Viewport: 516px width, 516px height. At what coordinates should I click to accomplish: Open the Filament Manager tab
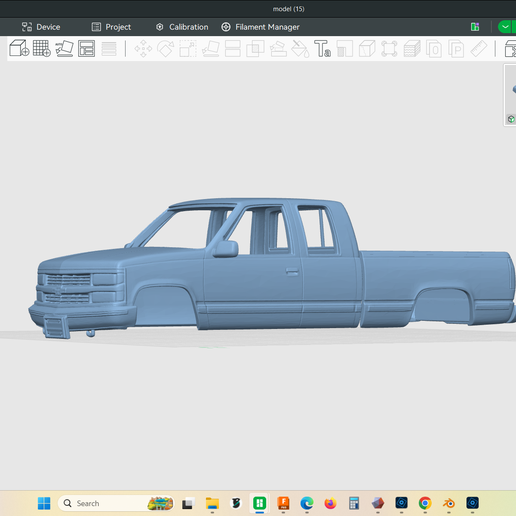260,27
